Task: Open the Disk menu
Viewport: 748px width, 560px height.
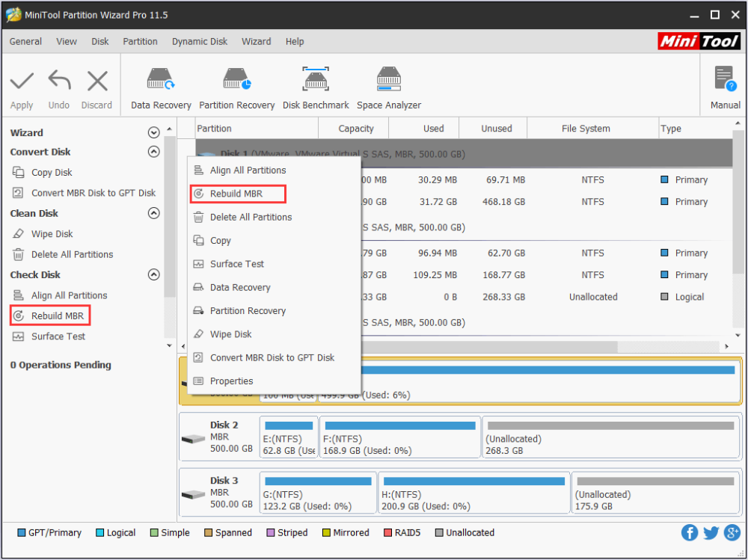Action: click(99, 42)
